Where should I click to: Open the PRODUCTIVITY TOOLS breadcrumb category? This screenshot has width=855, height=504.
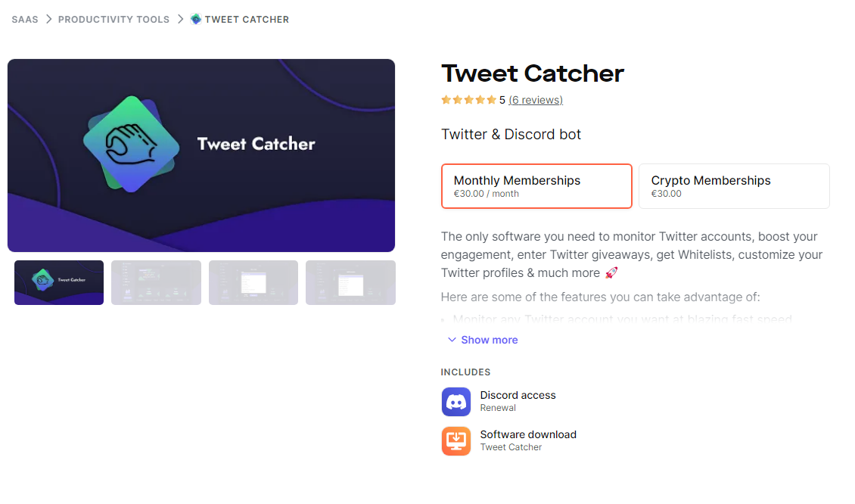(113, 19)
